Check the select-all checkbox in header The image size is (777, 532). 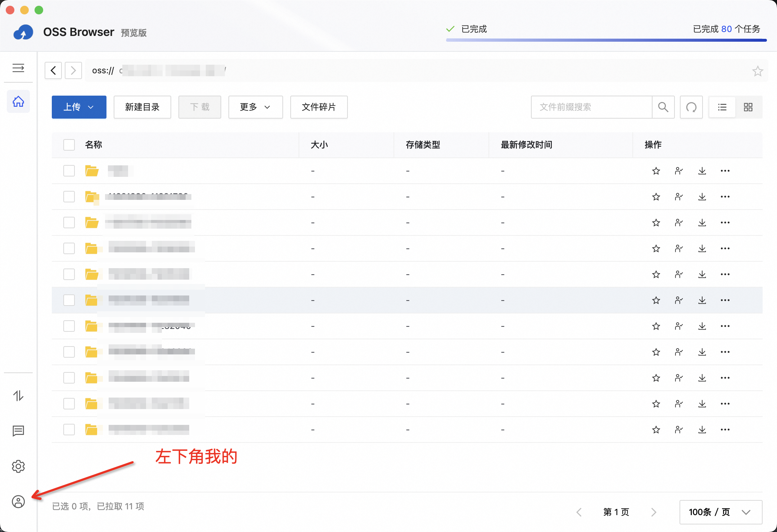pyautogui.click(x=69, y=145)
